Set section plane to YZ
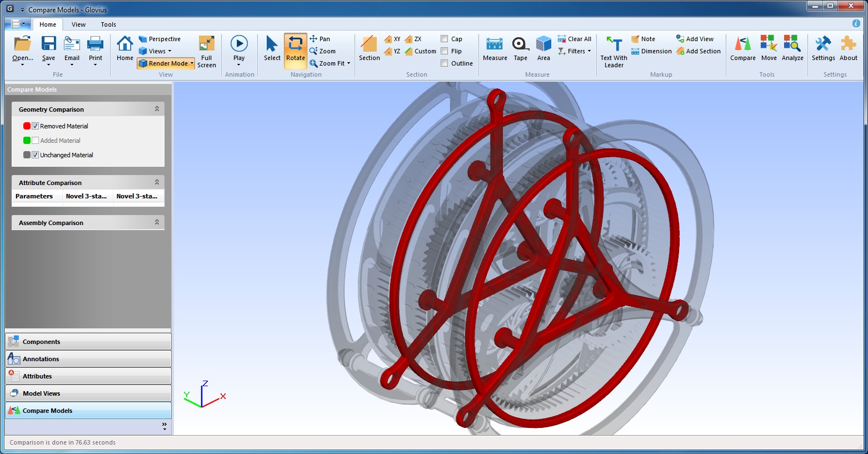868x454 pixels. pyautogui.click(x=392, y=51)
